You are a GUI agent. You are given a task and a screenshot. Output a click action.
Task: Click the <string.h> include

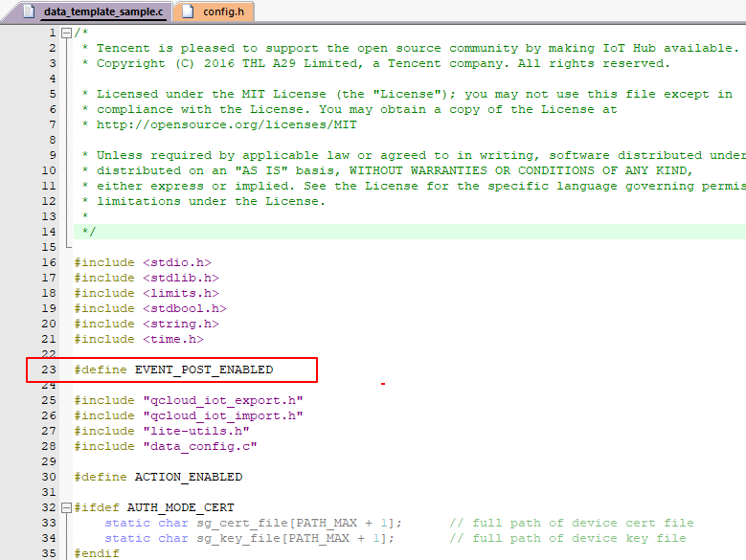181,324
